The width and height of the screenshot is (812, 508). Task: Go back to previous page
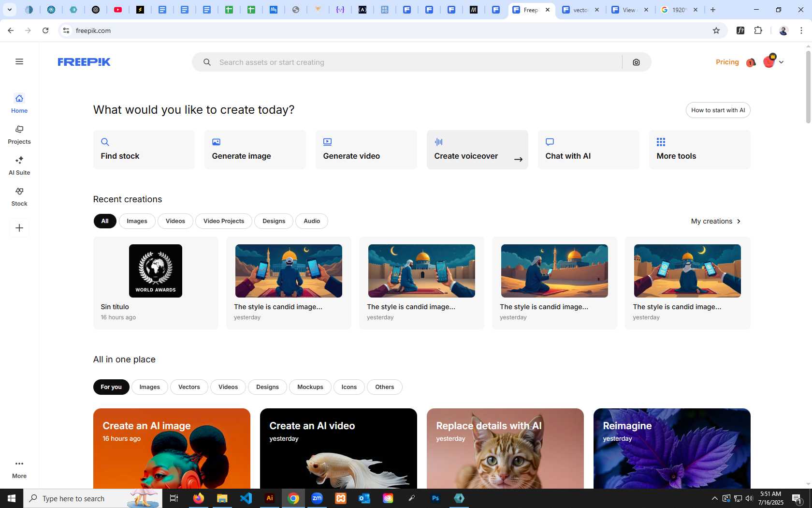(11, 30)
